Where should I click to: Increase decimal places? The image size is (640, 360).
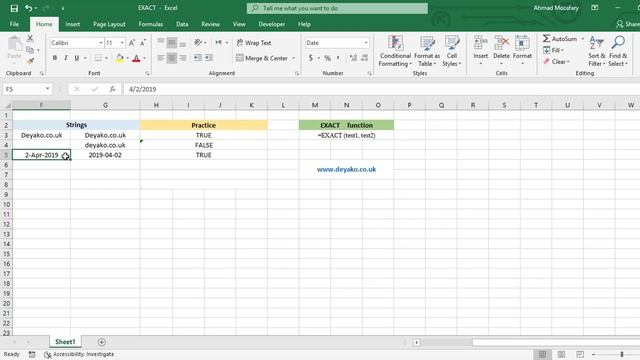point(353,58)
